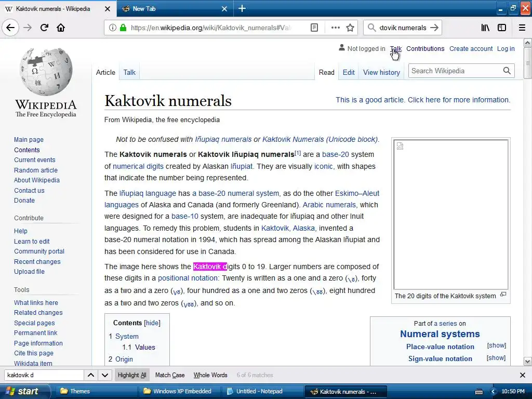Open positional notation link
The width and height of the screenshot is (532, 399).
[188, 278]
